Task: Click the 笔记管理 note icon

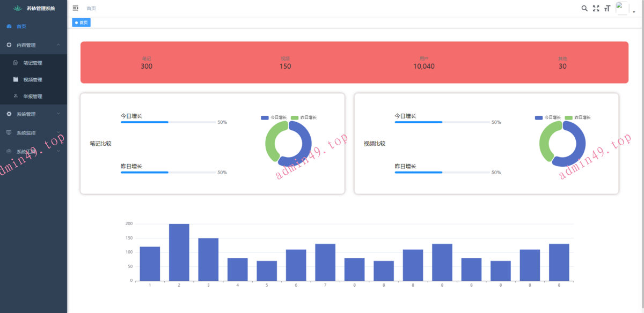Action: 16,63
